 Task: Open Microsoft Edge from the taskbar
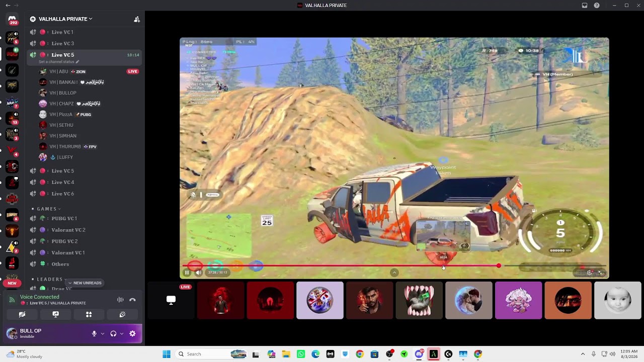315,354
